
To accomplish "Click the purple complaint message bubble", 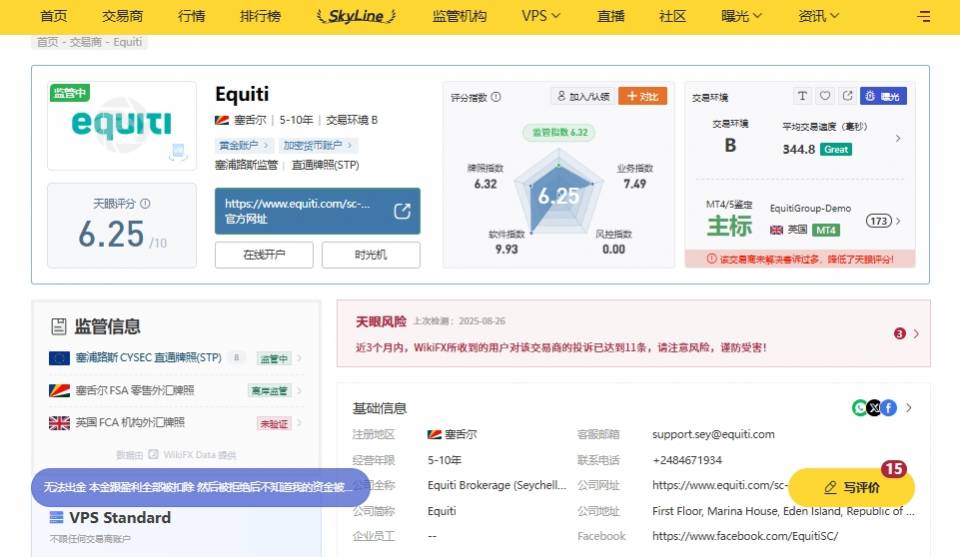I will point(200,487).
